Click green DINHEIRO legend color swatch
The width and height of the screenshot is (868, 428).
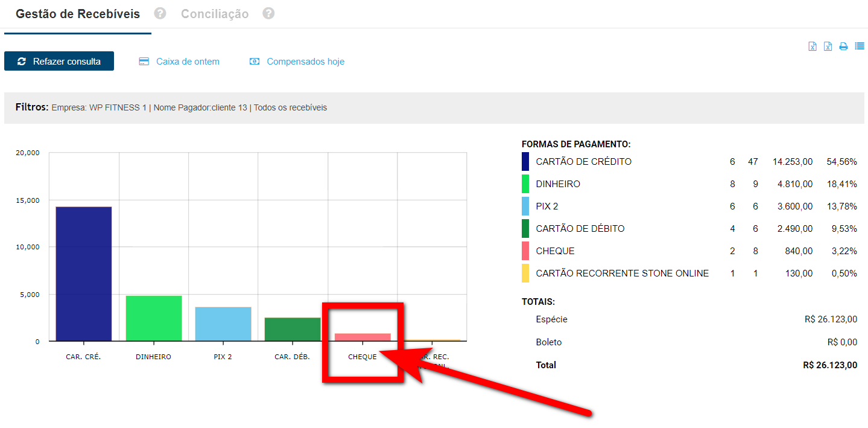tap(525, 184)
